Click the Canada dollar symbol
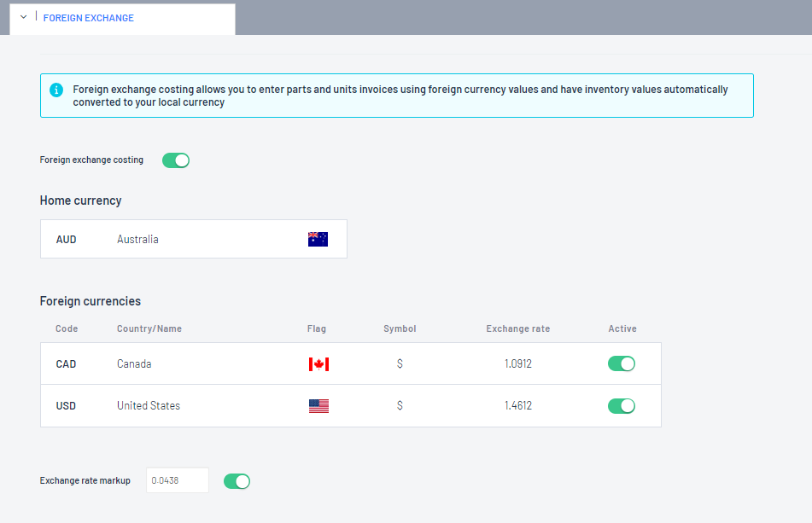The image size is (812, 523). point(400,364)
